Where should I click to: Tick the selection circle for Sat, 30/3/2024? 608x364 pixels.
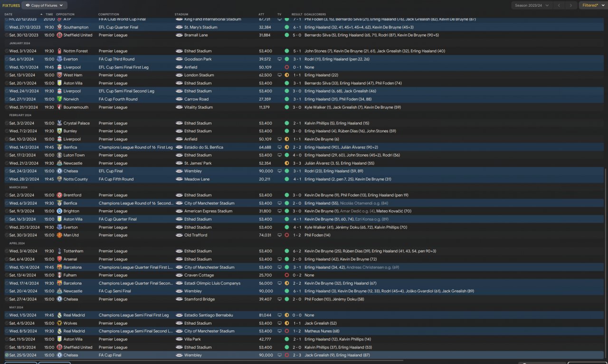pos(7,235)
